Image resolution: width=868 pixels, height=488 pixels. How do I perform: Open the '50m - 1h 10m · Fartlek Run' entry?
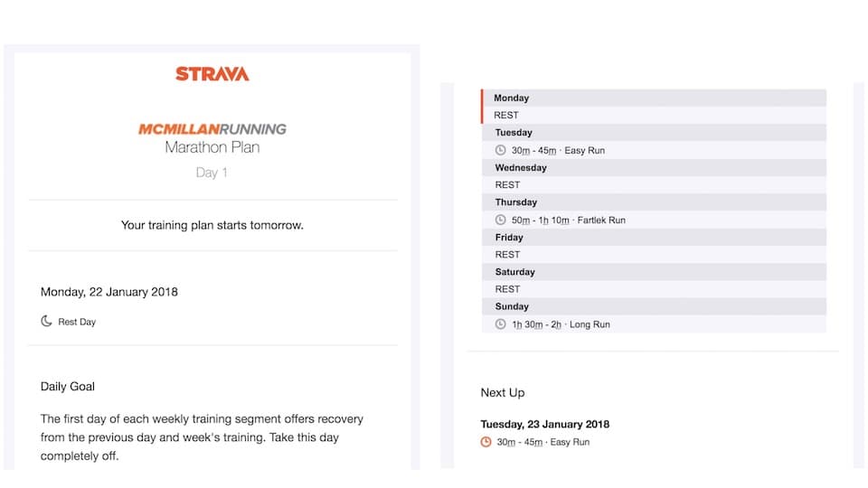[655, 220]
